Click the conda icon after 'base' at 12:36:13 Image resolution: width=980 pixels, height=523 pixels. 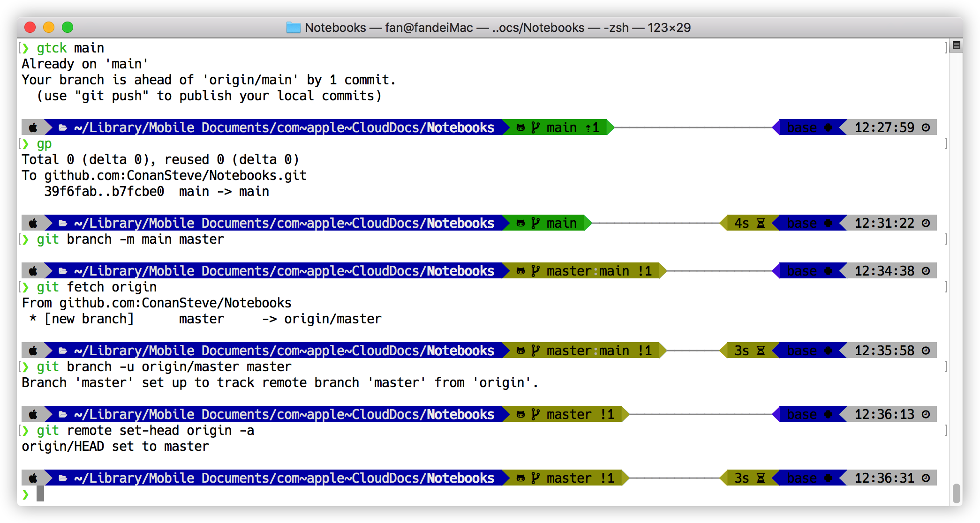829,414
